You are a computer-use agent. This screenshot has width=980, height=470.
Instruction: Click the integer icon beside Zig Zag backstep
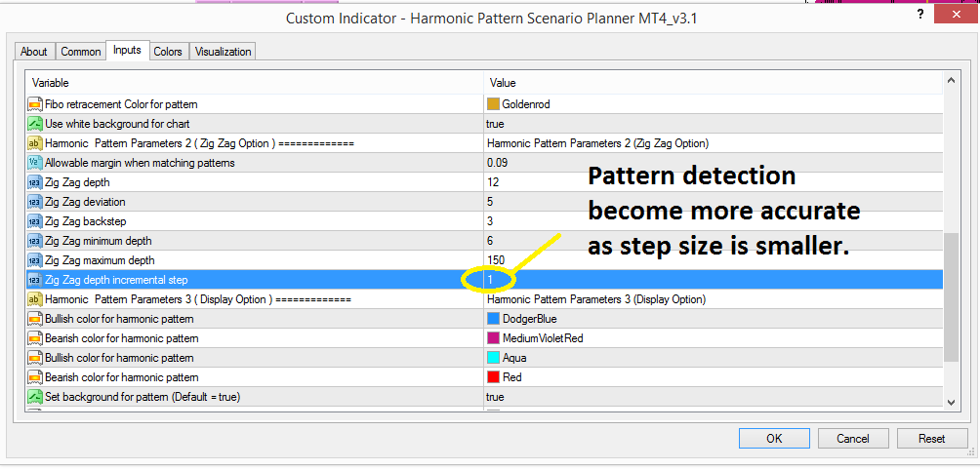[35, 221]
